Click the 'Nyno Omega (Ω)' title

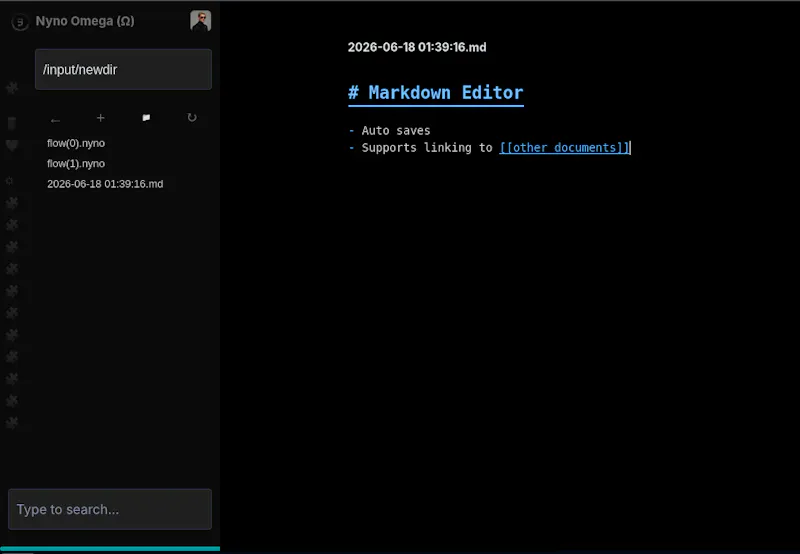pyautogui.click(x=85, y=21)
